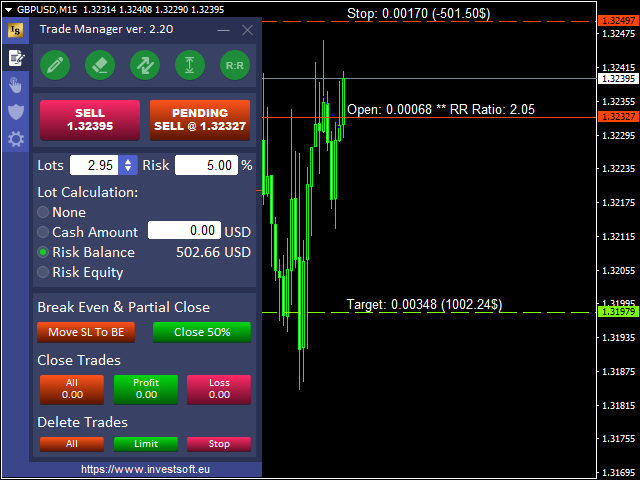Open the order notepad sidebar tab

tap(15, 58)
